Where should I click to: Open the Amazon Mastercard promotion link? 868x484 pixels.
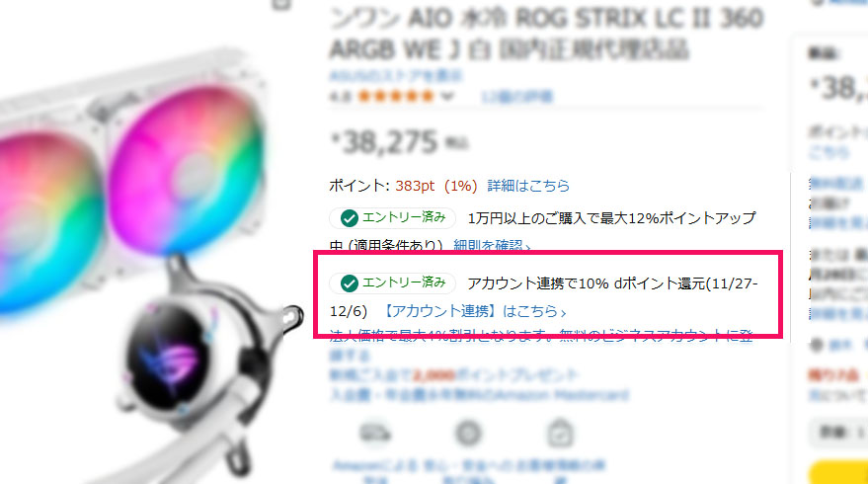tap(479, 395)
